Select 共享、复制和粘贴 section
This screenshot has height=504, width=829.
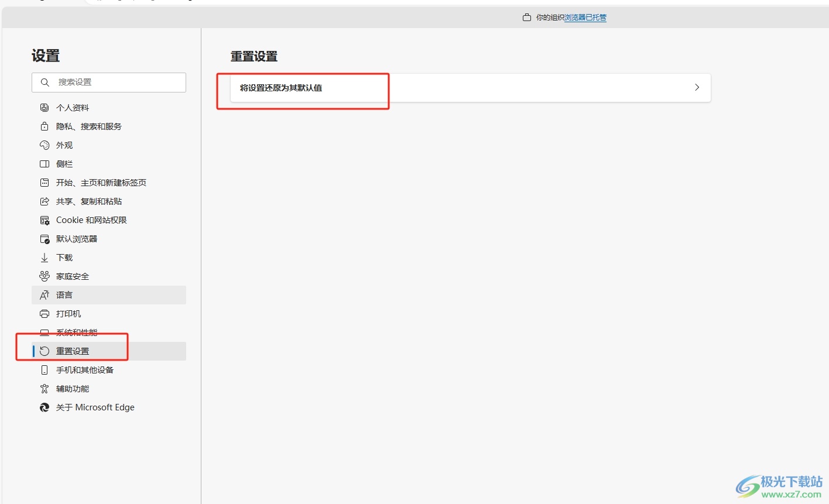(109, 201)
